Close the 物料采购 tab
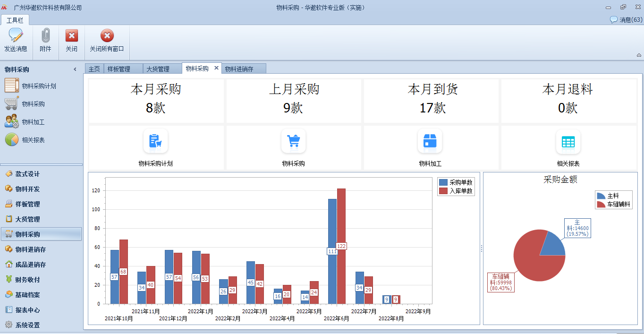 (217, 68)
